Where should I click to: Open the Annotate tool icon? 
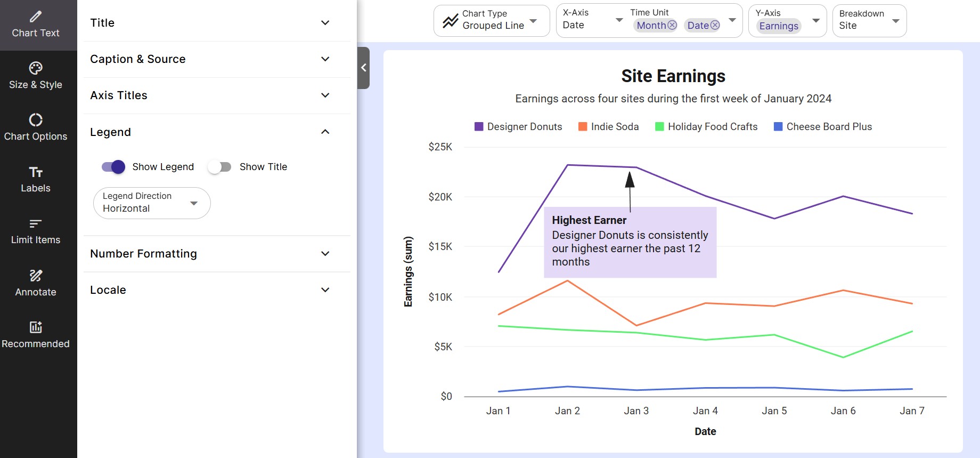point(36,276)
